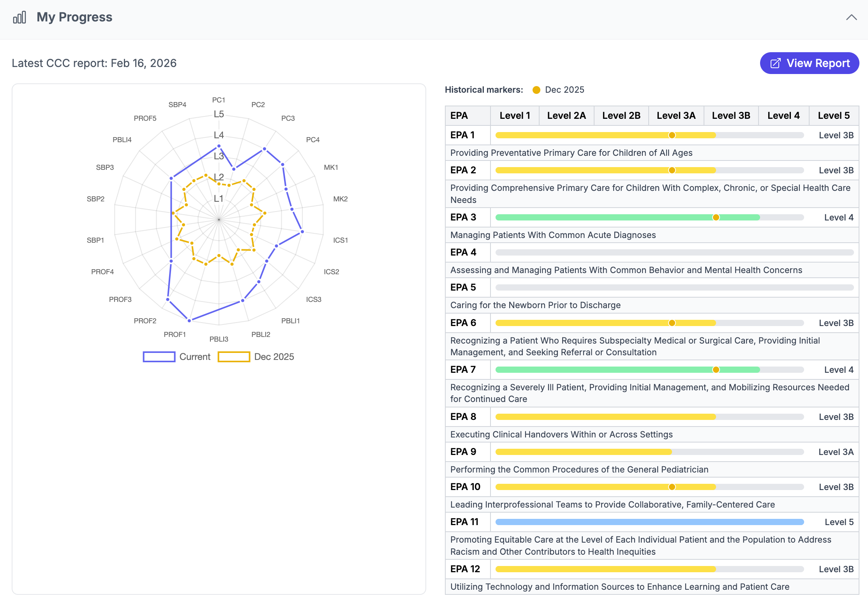Select the marker on EPA 7 progress bar
868x603 pixels.
(x=716, y=369)
